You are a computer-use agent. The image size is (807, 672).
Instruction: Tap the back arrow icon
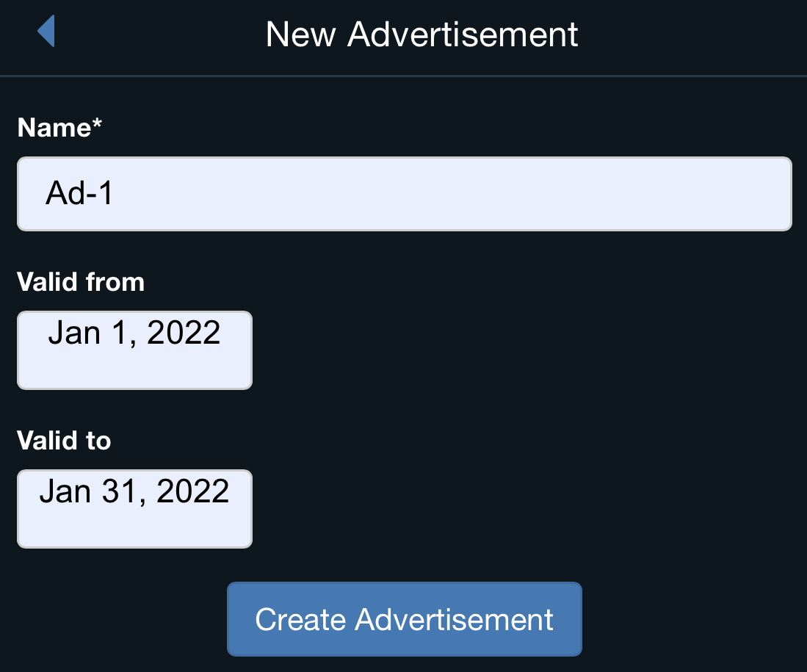pyautogui.click(x=46, y=32)
